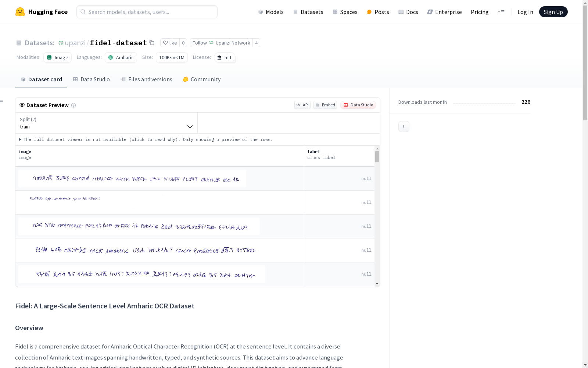Click the Sign Up button
588x368 pixels.
point(553,12)
